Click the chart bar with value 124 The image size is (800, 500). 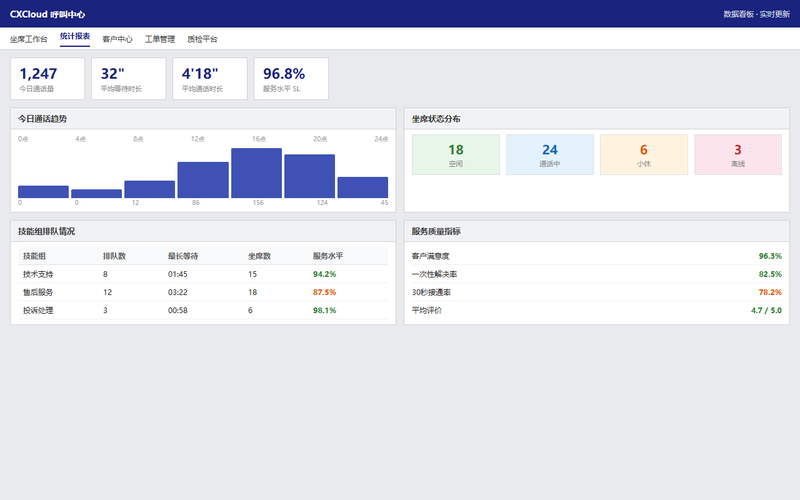(310, 176)
